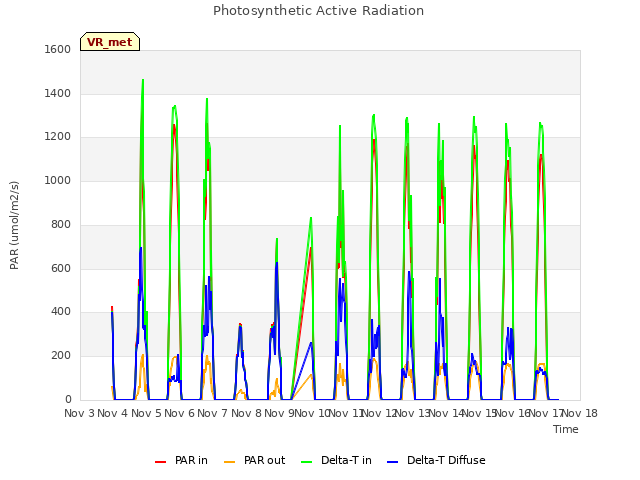Click the blue Delta-T Diffuse legend swatch
The width and height of the screenshot is (640, 480).
393,462
